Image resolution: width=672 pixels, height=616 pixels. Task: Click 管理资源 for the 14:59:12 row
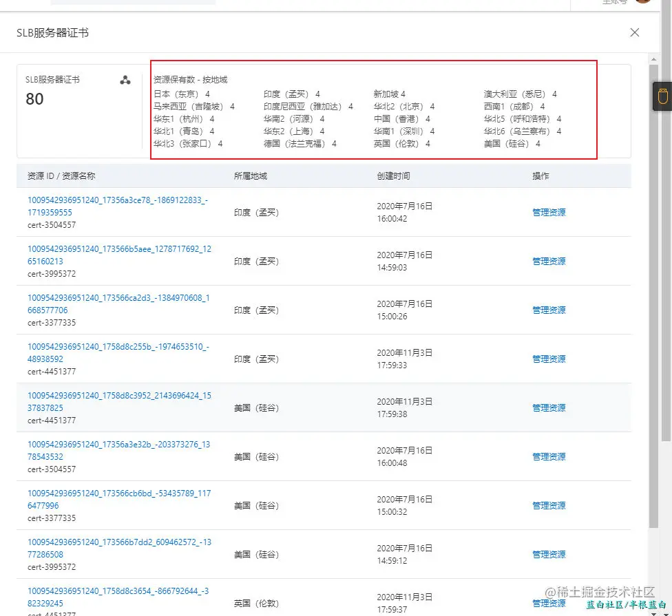[x=549, y=554]
